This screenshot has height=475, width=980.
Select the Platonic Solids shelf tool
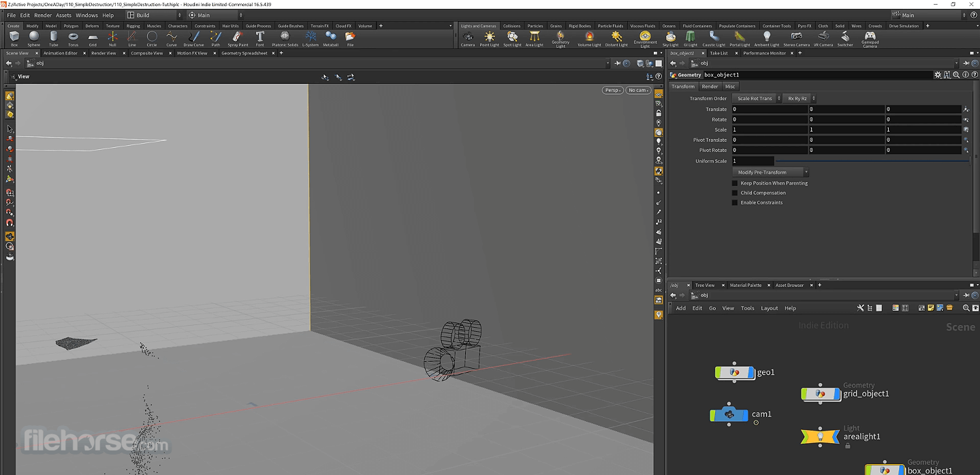click(x=285, y=38)
